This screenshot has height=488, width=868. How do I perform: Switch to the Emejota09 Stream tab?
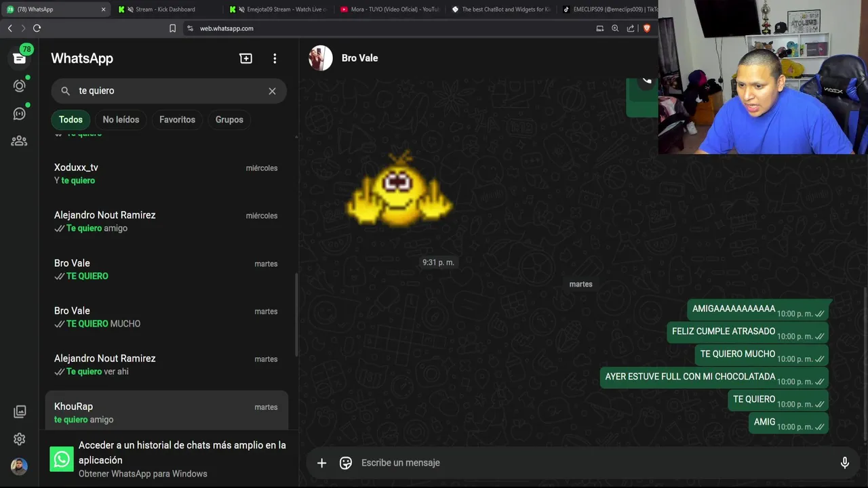[278, 9]
